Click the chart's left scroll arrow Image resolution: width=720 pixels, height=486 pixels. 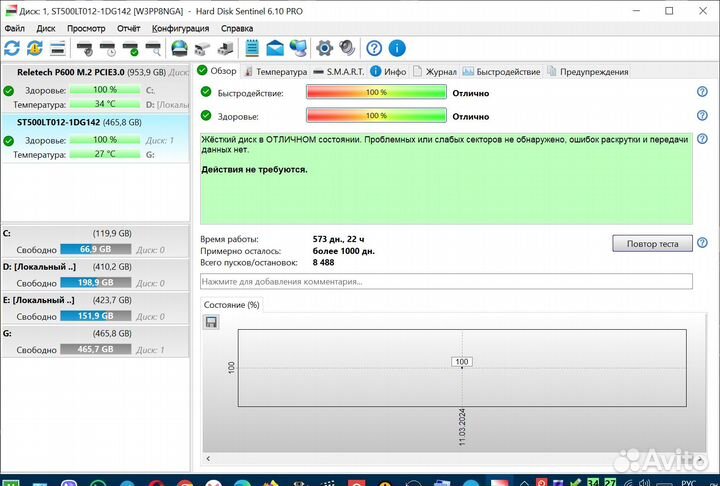coord(208,458)
